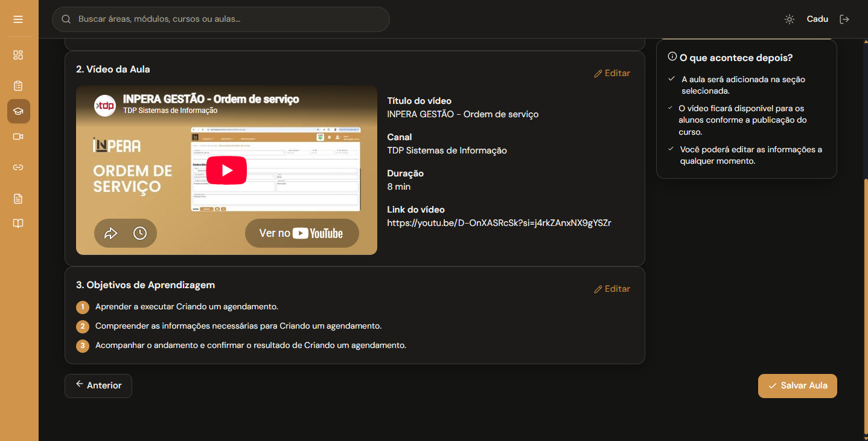Click the Cadu username
This screenshot has width=868, height=441.
coord(817,19)
